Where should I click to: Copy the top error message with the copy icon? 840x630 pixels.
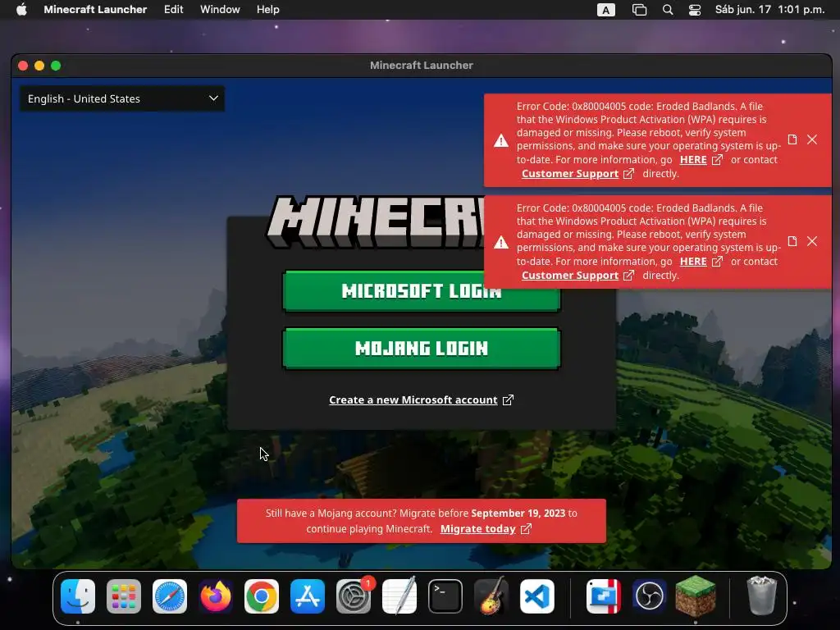pos(792,139)
